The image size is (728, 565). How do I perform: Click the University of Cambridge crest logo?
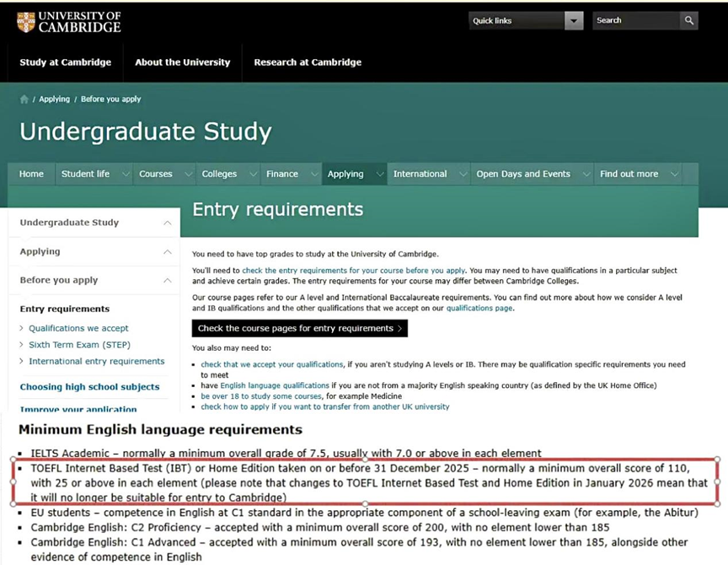click(26, 22)
